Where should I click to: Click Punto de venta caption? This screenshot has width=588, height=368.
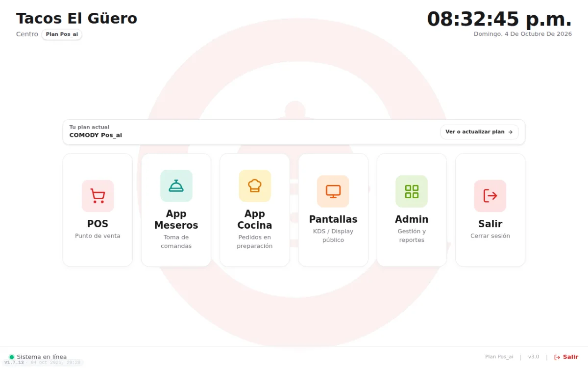tap(98, 236)
